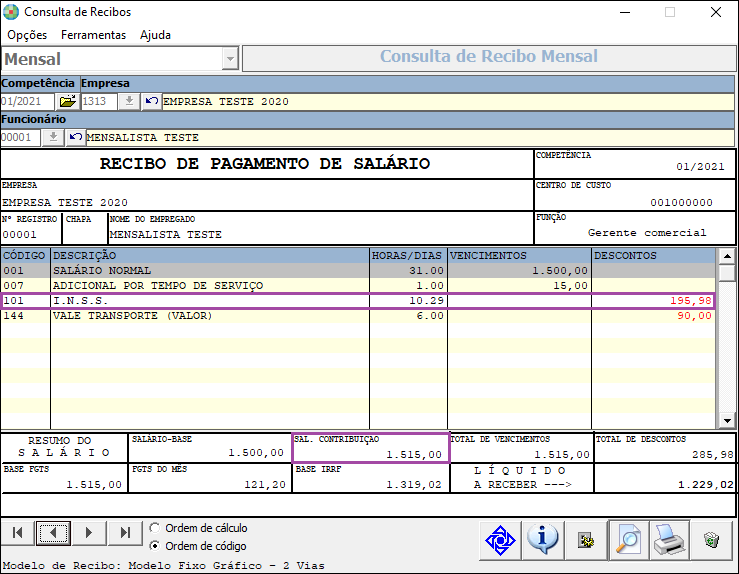
Task: Click the Funcionário code field 00001
Action: click(x=21, y=137)
